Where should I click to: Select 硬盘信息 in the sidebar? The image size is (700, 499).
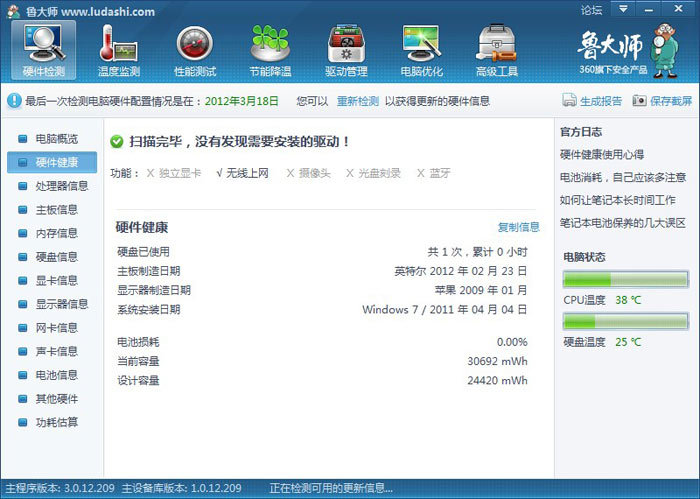[52, 257]
